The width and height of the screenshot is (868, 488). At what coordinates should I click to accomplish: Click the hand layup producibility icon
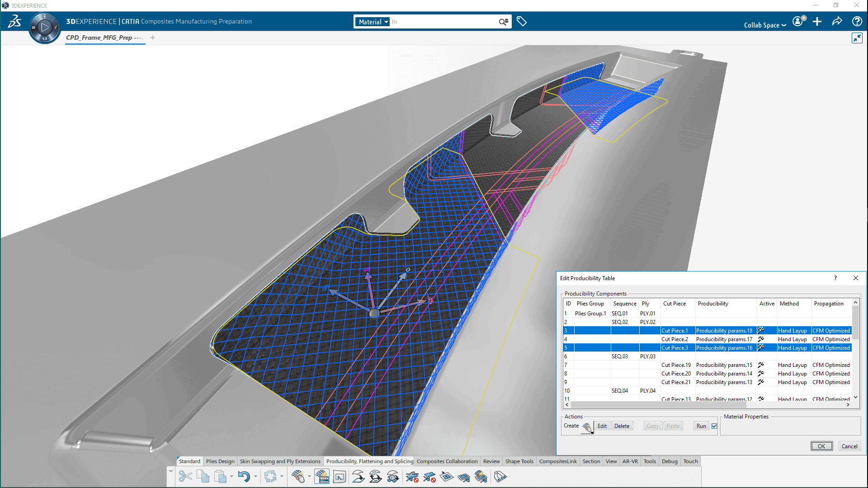[x=298, y=477]
